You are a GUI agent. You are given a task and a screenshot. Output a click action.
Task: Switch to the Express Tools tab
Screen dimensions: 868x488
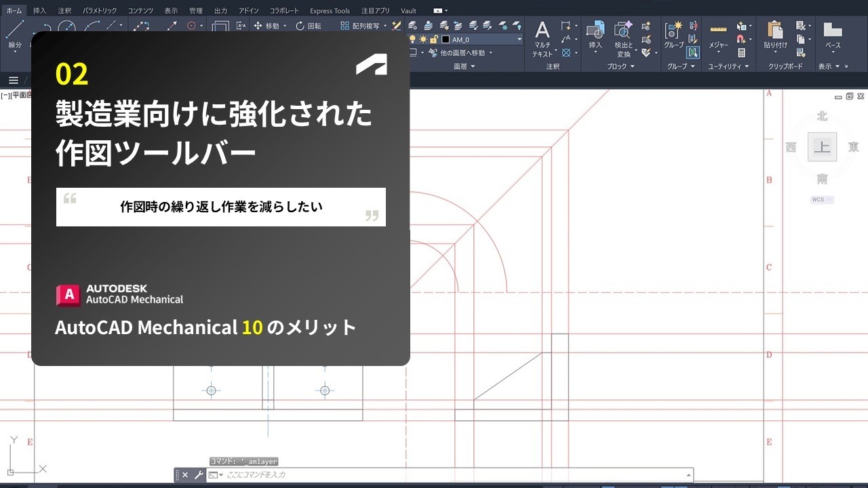pyautogui.click(x=330, y=11)
